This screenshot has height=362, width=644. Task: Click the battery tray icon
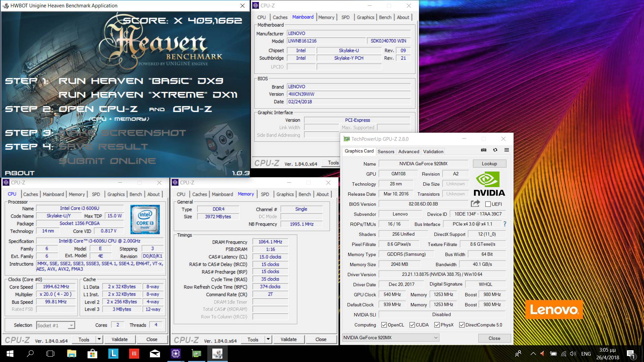tap(553, 354)
